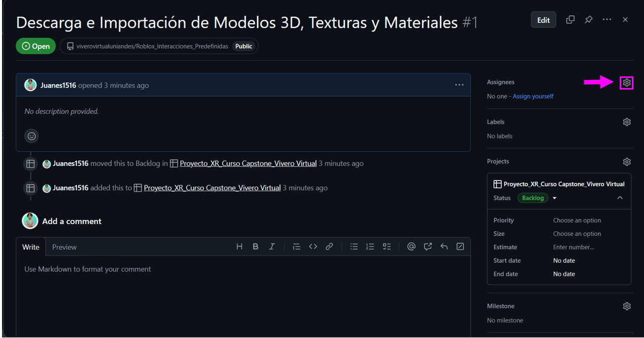Open the saved replies icon
644x338 pixels.
click(x=444, y=246)
